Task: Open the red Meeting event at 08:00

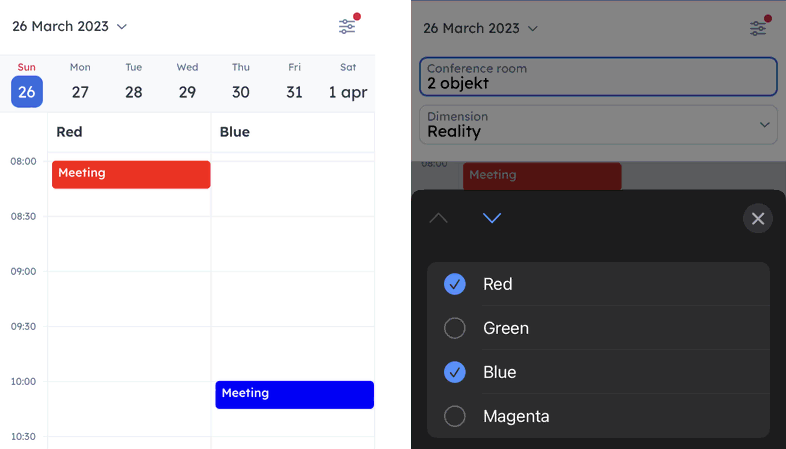Action: (x=131, y=174)
